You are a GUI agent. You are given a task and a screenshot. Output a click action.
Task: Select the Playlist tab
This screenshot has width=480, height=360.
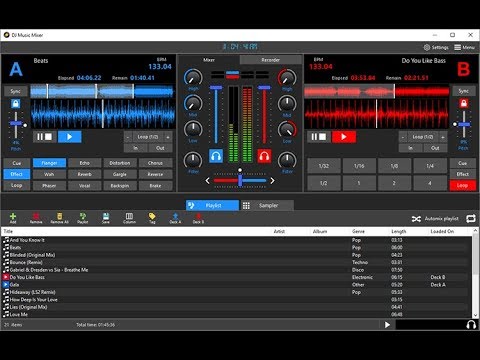[x=212, y=205]
